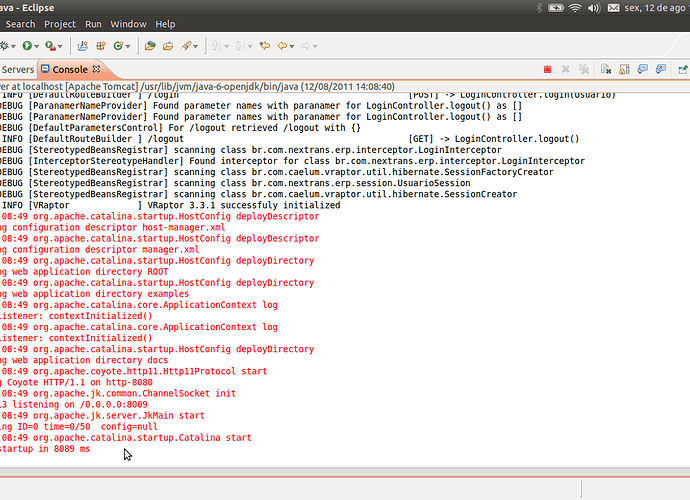This screenshot has width=690, height=500.
Task: Expand the New Java Class dropdown arrow
Action: (128, 46)
